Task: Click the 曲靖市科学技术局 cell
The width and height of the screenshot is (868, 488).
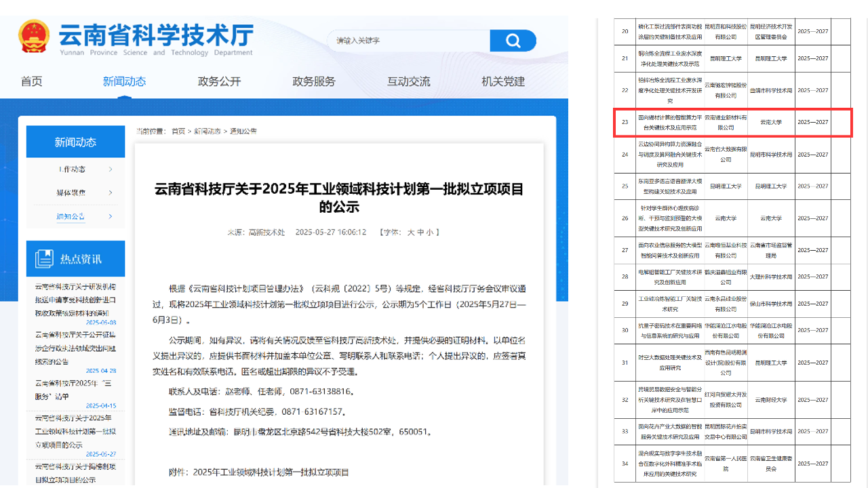Action: (770, 90)
